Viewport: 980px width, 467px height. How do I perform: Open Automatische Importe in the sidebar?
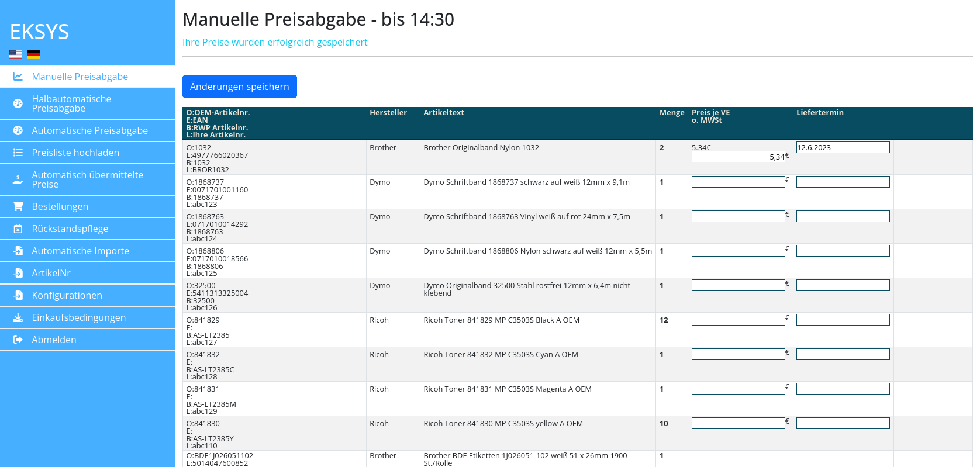point(80,251)
